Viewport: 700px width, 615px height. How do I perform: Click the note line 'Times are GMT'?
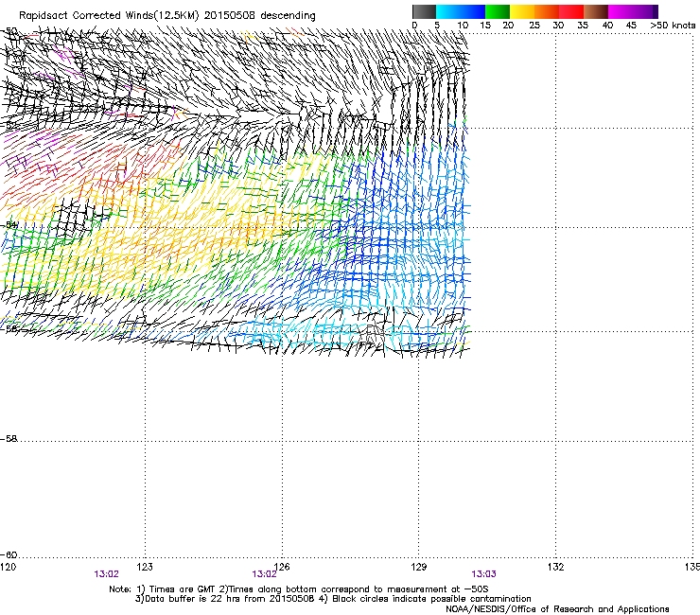pyautogui.click(x=183, y=589)
